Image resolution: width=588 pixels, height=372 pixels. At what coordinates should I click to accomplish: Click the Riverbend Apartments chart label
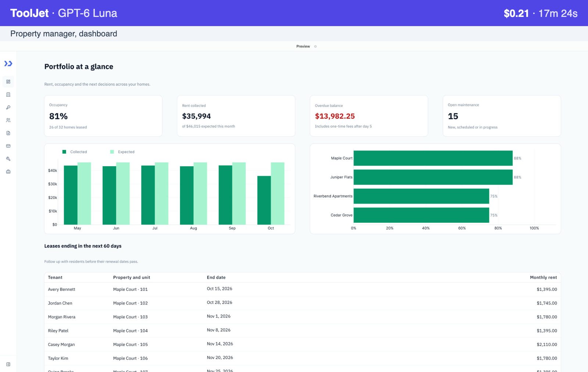(333, 196)
